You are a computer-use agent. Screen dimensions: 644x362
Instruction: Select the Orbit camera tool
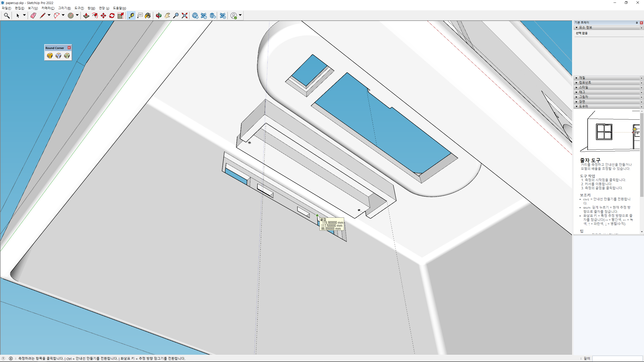(158, 16)
